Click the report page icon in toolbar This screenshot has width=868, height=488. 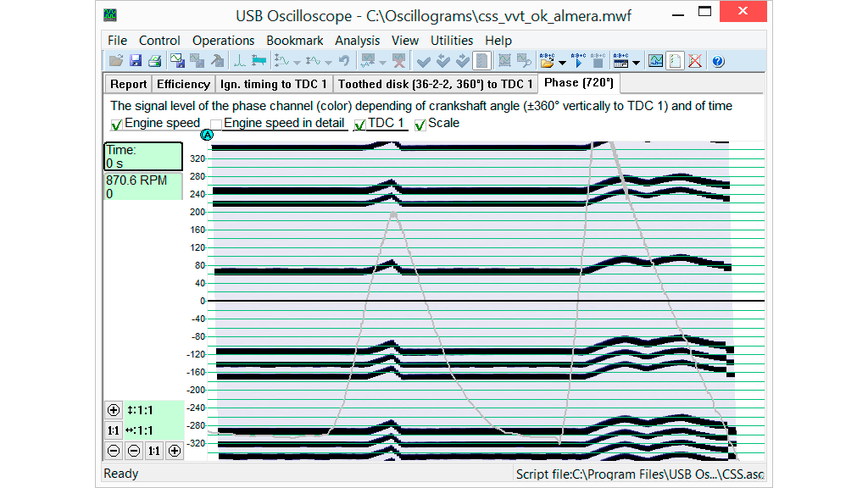(676, 61)
